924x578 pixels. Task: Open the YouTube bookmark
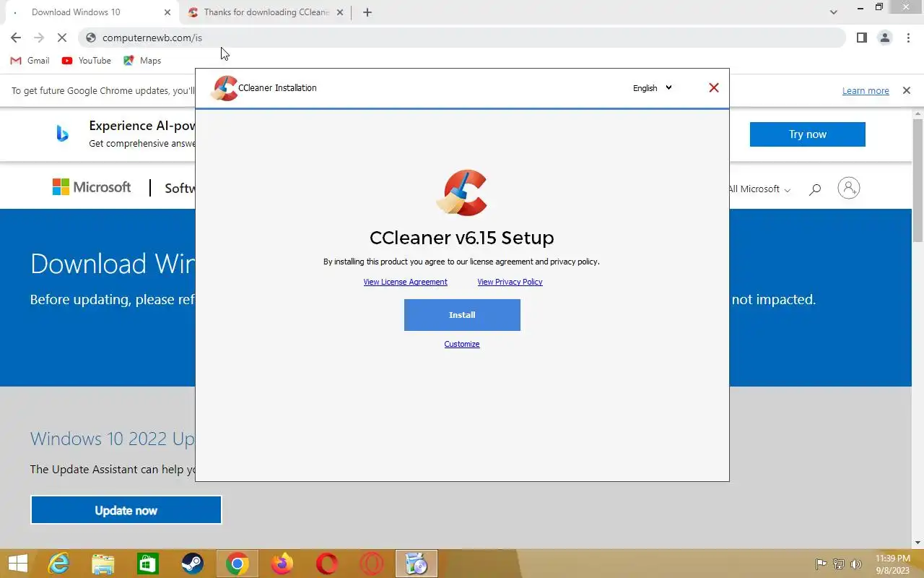(x=87, y=61)
